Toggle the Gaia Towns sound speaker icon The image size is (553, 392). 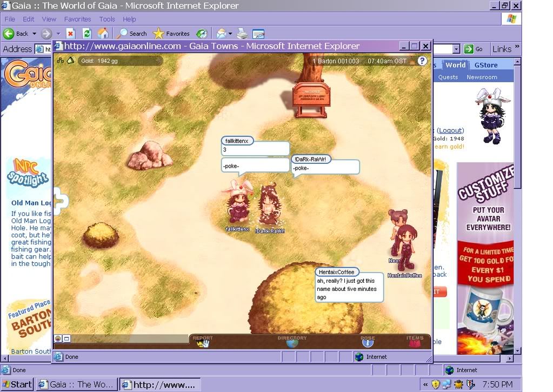click(70, 61)
